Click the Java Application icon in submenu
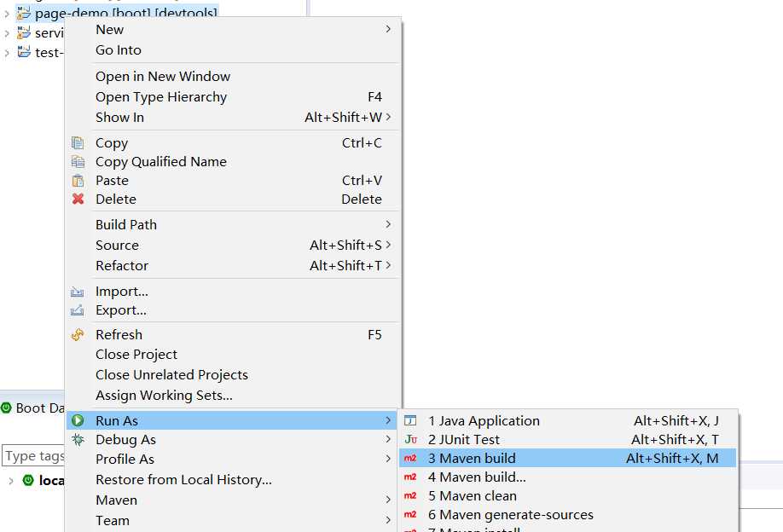 click(x=410, y=421)
